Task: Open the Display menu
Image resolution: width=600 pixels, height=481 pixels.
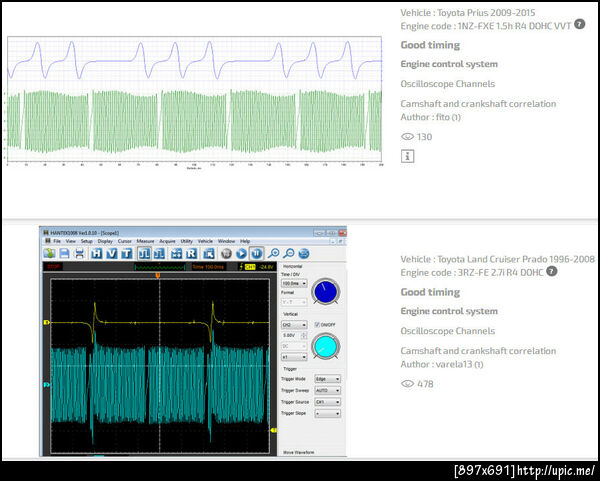Action: coord(105,241)
